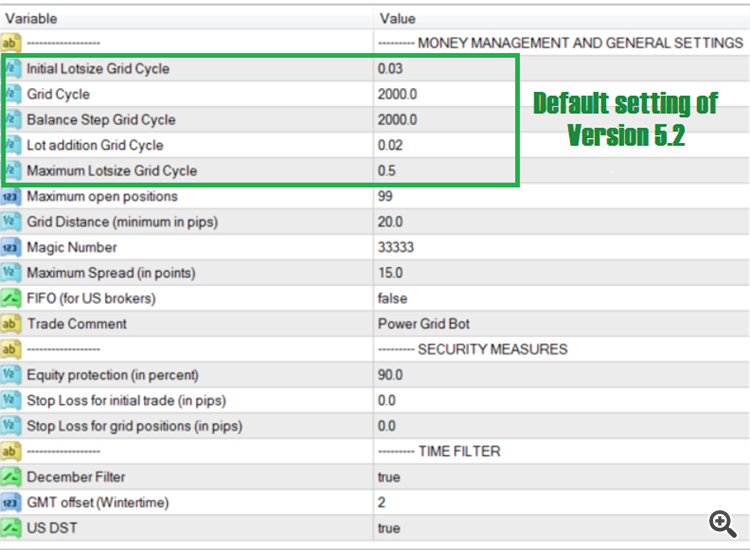Select the December Filter label
The width and height of the screenshot is (750, 550).
point(76,477)
